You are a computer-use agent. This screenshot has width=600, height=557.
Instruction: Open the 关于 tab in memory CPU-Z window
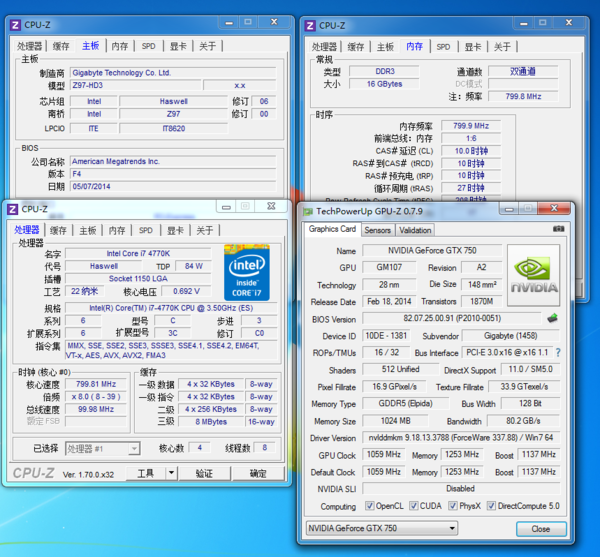click(x=502, y=47)
